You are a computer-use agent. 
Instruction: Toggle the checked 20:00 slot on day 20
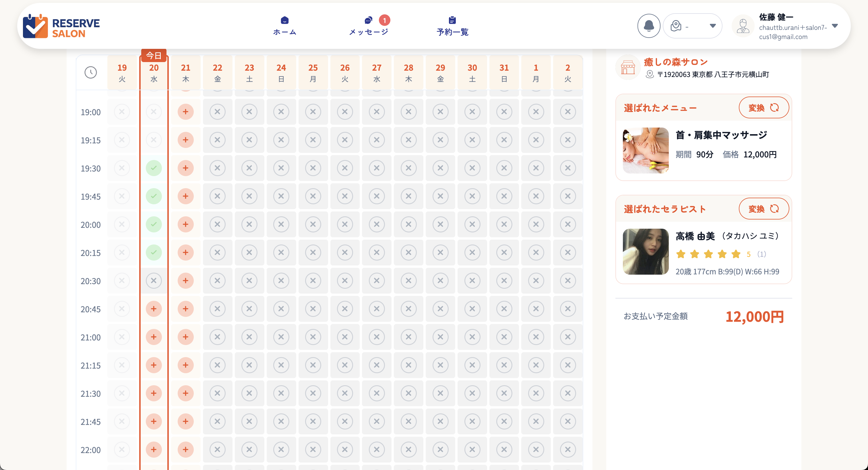pyautogui.click(x=154, y=224)
